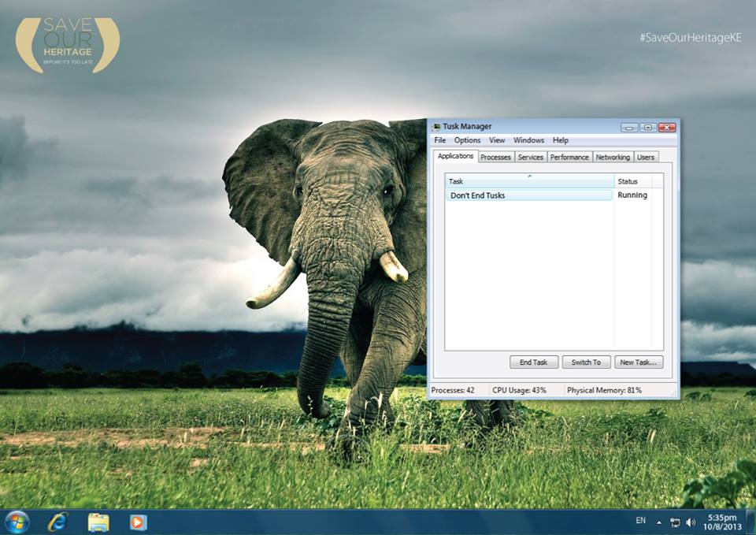Open the Options menu
This screenshot has height=535, width=756.
pyautogui.click(x=467, y=140)
